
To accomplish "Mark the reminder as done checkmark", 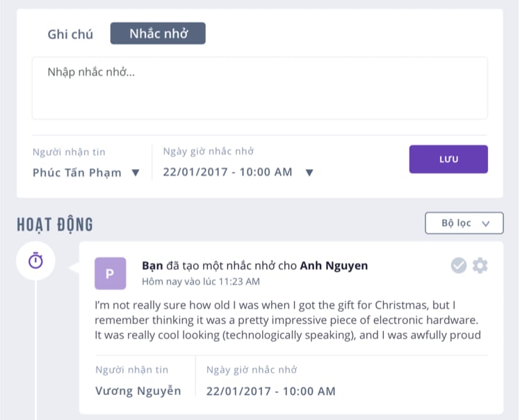I will pyautogui.click(x=459, y=265).
